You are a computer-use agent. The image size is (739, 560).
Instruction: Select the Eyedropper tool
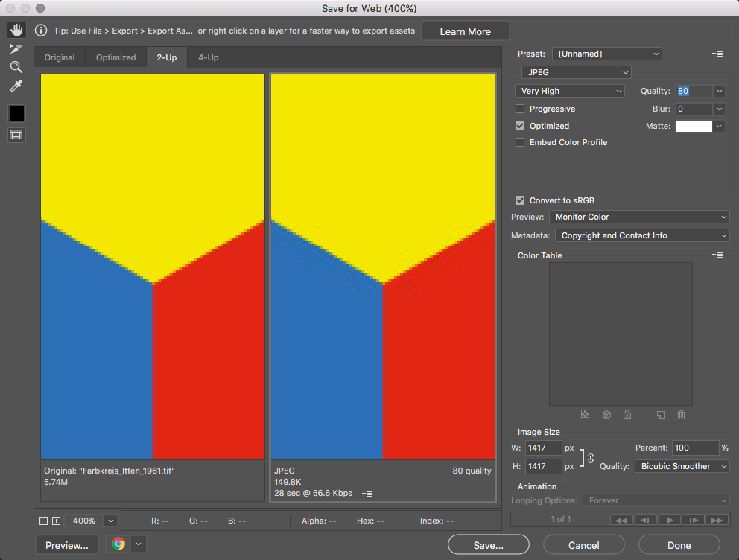coord(16,86)
